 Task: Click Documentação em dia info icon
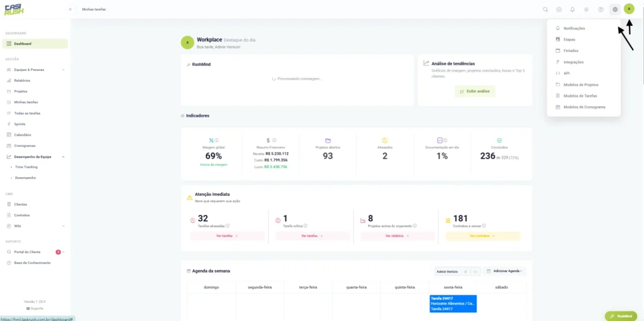445,140
